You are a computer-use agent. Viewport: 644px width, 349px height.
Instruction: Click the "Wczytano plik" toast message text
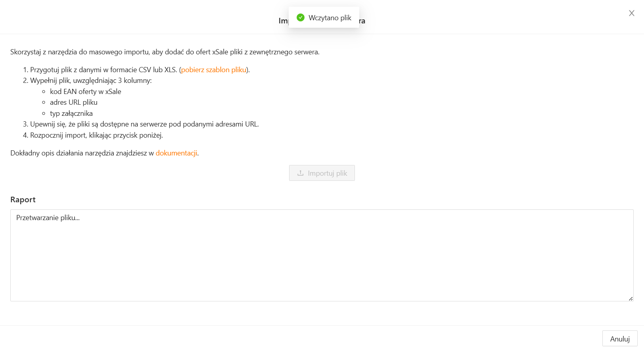pyautogui.click(x=330, y=18)
